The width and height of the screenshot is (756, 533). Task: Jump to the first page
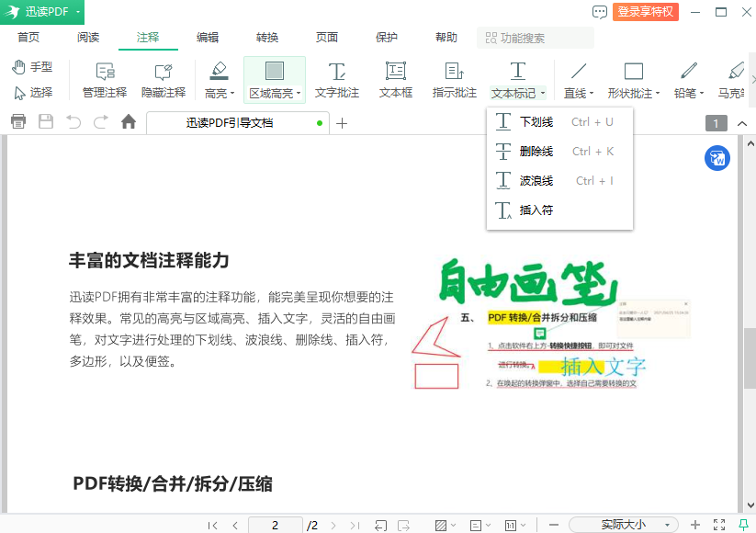(x=212, y=526)
